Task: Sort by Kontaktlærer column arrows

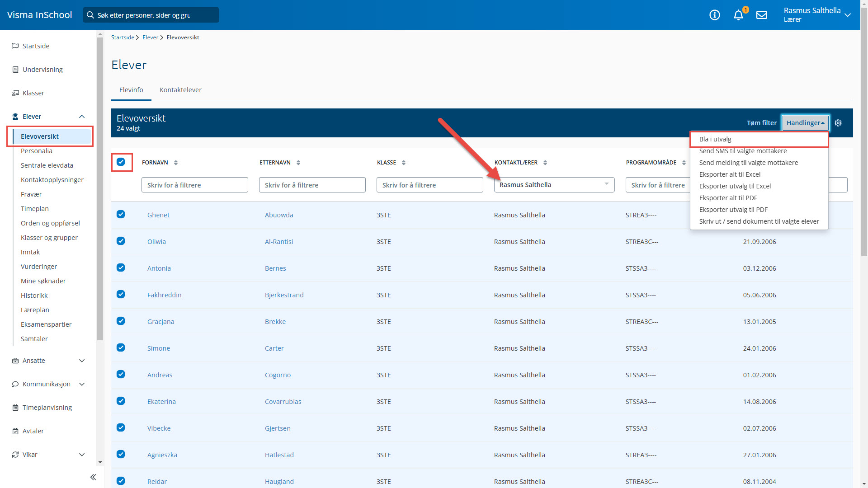Action: point(545,163)
